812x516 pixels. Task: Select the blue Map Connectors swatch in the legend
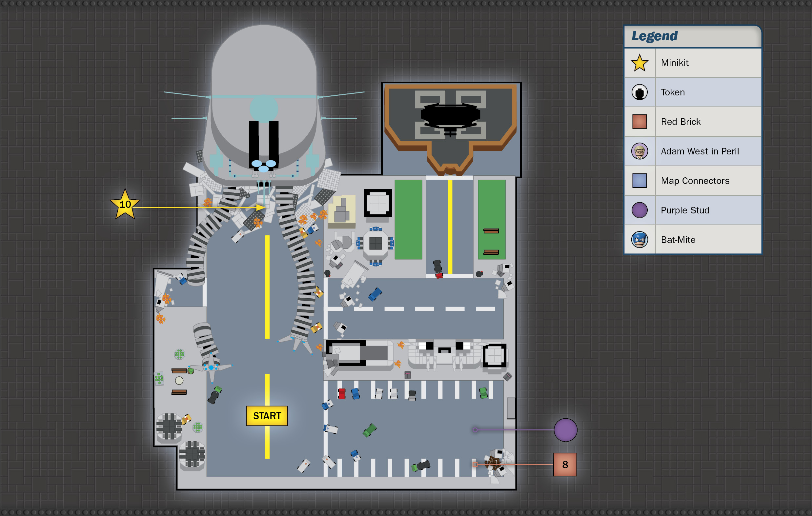point(639,181)
